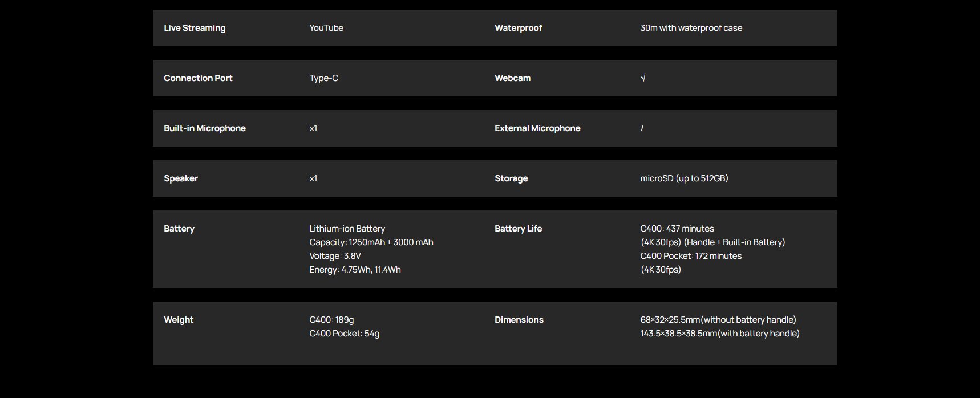Select the microSD (up to 512GB) text
The height and width of the screenshot is (398, 980).
click(684, 178)
